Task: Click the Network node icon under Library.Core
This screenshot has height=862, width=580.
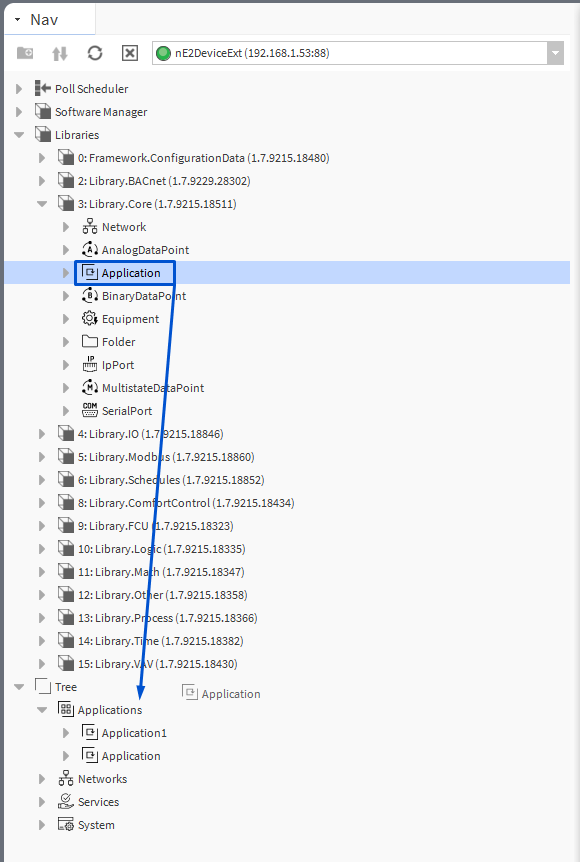Action: [88, 226]
